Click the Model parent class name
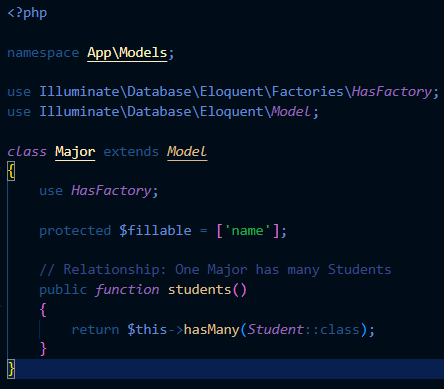Viewport: 444px width, 389px height. click(x=187, y=152)
